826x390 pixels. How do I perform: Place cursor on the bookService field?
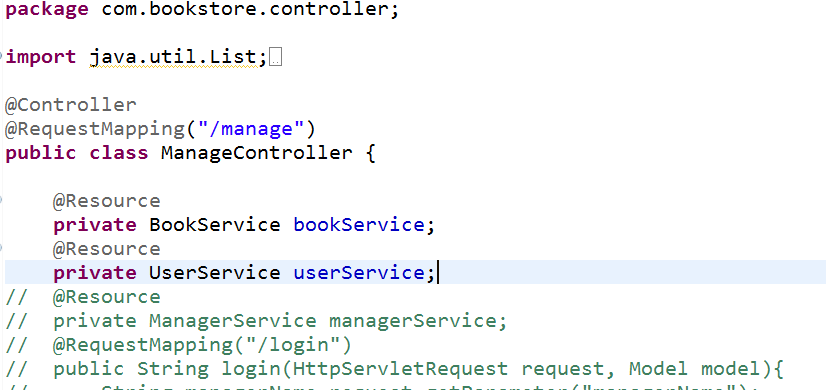(x=359, y=225)
